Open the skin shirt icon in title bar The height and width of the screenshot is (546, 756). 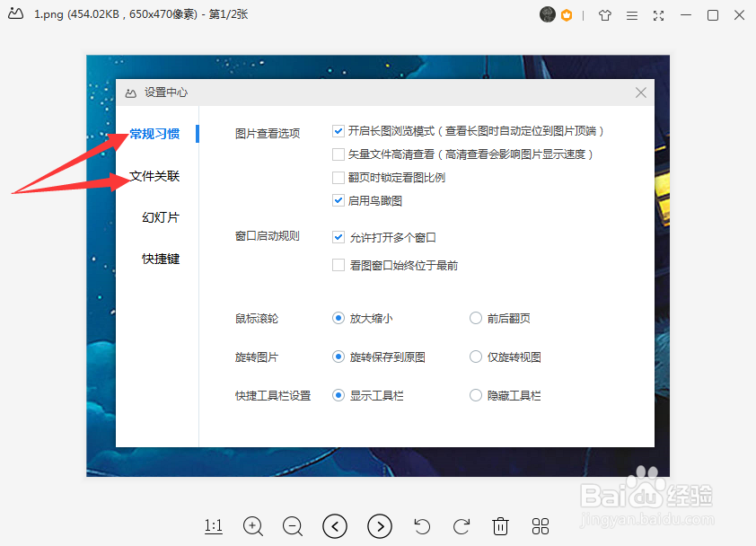click(605, 15)
